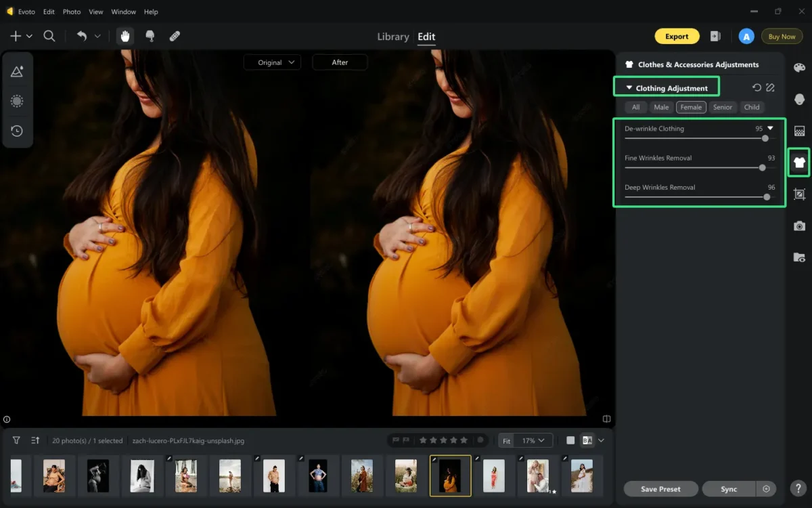
Task: Open the View menu
Action: tap(96, 12)
